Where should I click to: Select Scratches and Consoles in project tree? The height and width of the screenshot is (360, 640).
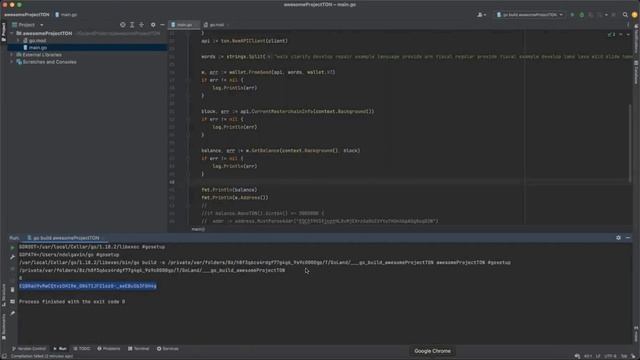[49, 62]
